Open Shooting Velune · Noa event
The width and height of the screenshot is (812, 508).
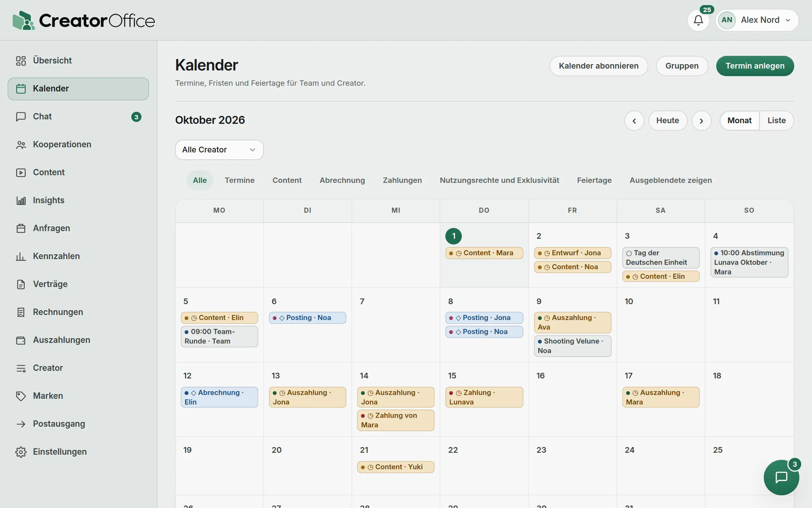click(x=573, y=346)
